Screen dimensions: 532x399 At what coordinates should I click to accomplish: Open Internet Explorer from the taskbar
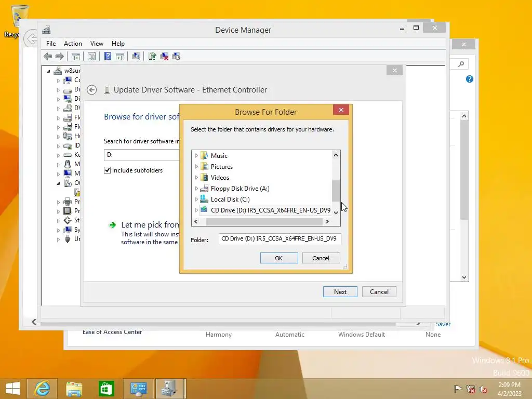pyautogui.click(x=42, y=389)
